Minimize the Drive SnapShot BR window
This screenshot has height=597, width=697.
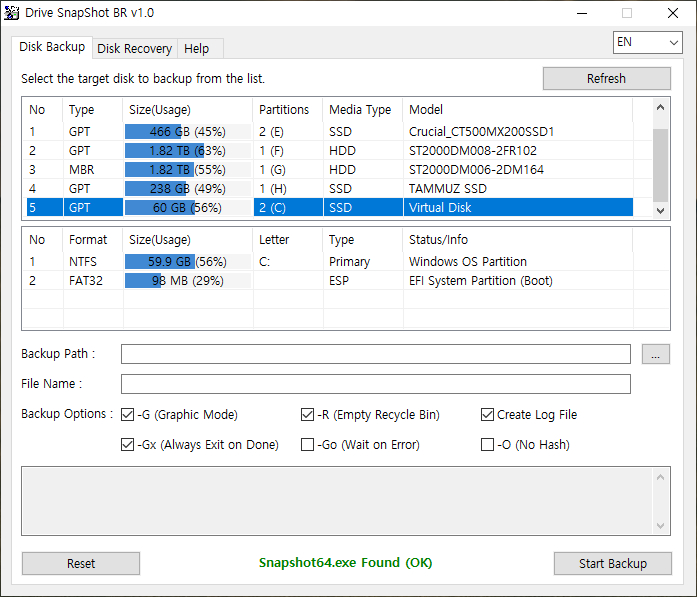tap(582, 13)
